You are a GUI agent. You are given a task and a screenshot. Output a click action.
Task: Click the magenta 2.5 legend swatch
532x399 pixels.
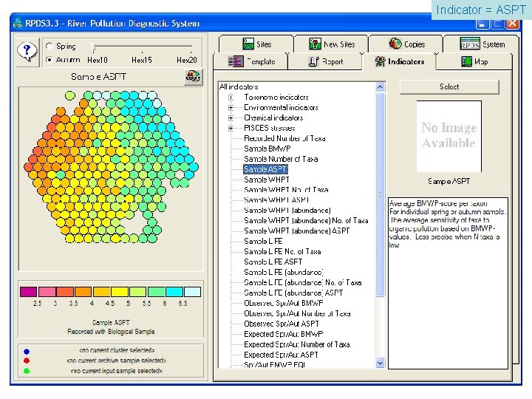[x=29, y=292]
